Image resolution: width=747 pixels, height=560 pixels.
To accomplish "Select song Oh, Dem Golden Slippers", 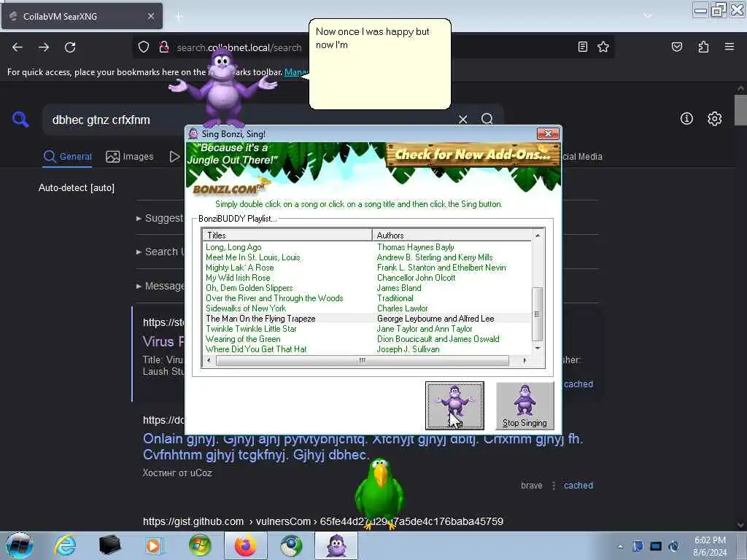I will coord(249,288).
